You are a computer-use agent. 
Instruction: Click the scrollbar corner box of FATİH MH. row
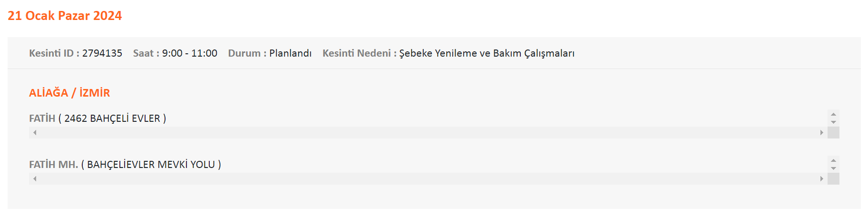point(833,178)
